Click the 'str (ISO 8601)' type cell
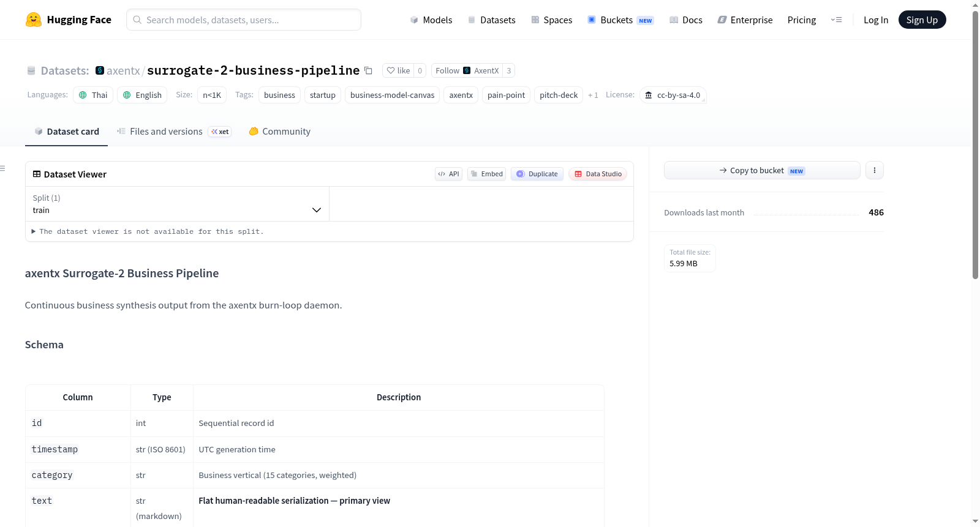980x527 pixels. (x=160, y=449)
